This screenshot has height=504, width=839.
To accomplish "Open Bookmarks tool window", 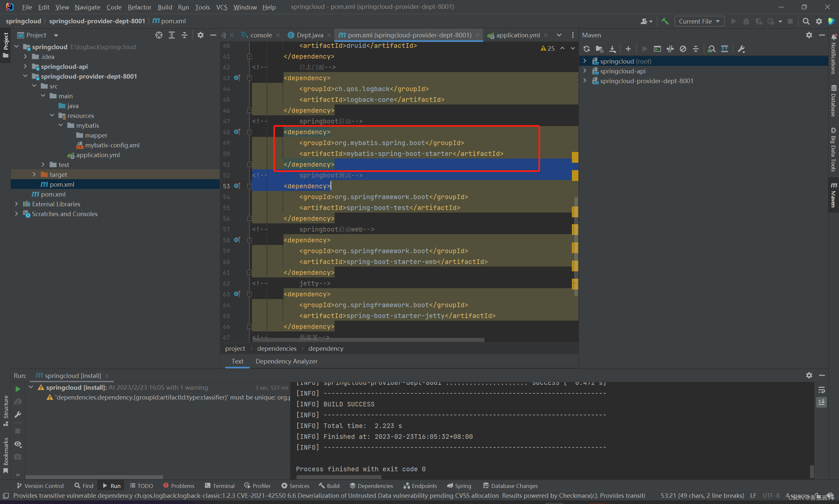I will tap(6, 455).
